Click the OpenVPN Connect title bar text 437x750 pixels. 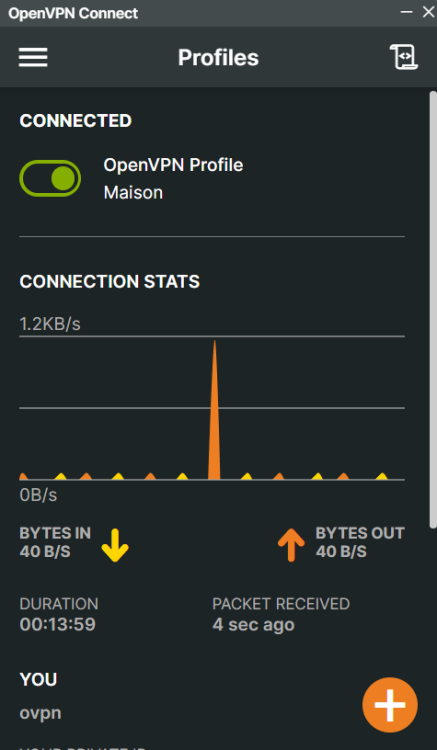pyautogui.click(x=73, y=13)
